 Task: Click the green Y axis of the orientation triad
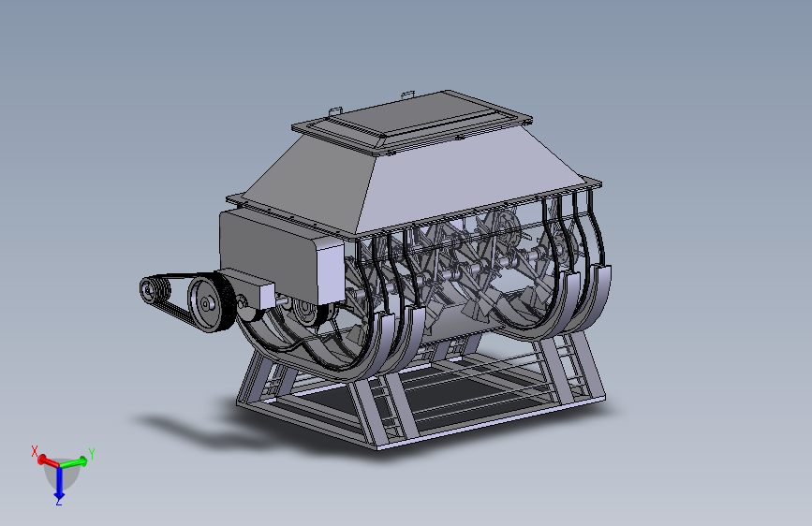[x=75, y=460]
